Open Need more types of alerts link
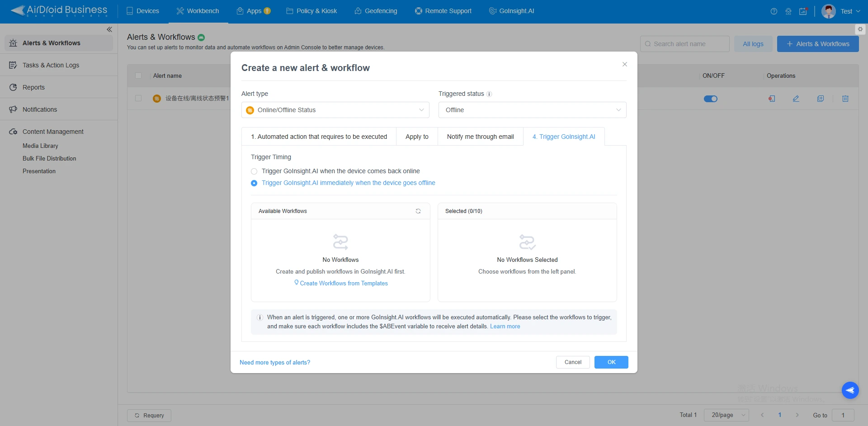 (x=275, y=363)
